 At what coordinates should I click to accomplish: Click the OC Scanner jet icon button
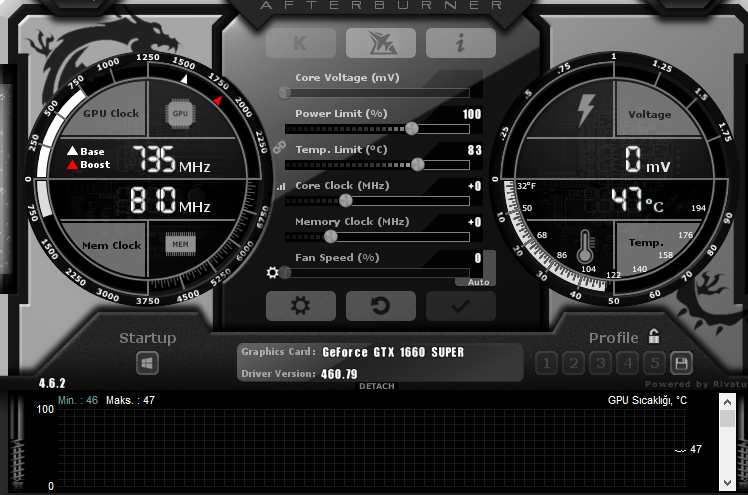coord(381,43)
